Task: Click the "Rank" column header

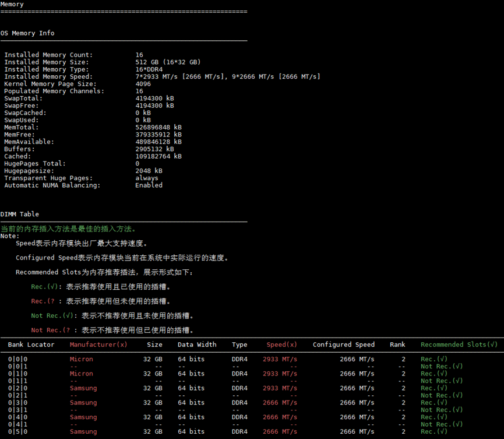Action: (397, 345)
